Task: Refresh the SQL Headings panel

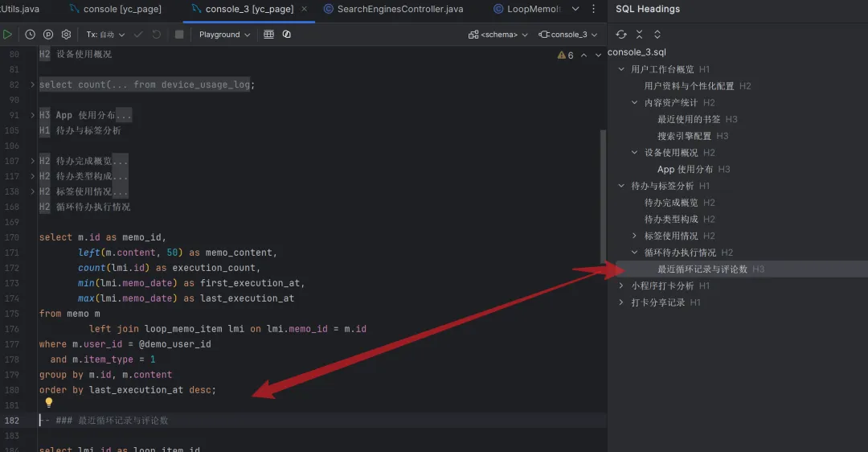Action: [621, 35]
